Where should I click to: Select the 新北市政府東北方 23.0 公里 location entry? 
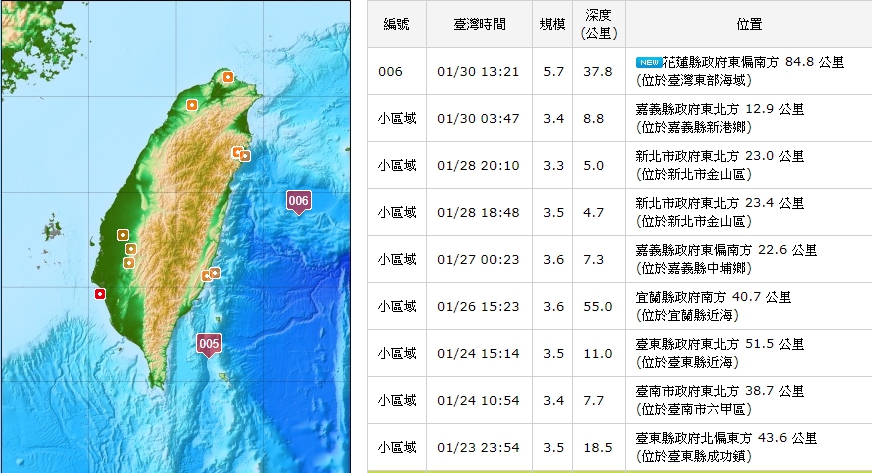(x=720, y=156)
